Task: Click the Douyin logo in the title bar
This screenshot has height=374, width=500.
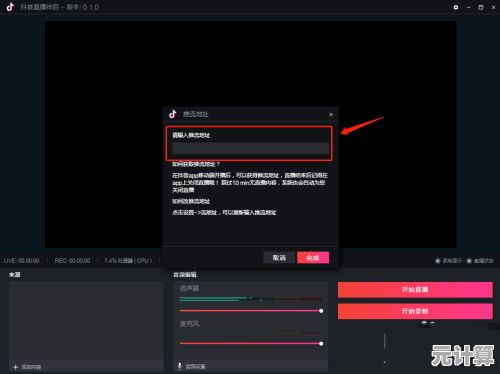Action: [10, 7]
